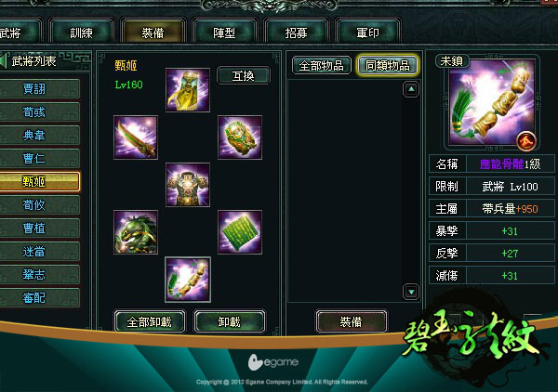Switch filter to 同類物品
Screen dimensions: 558x392
coord(388,65)
